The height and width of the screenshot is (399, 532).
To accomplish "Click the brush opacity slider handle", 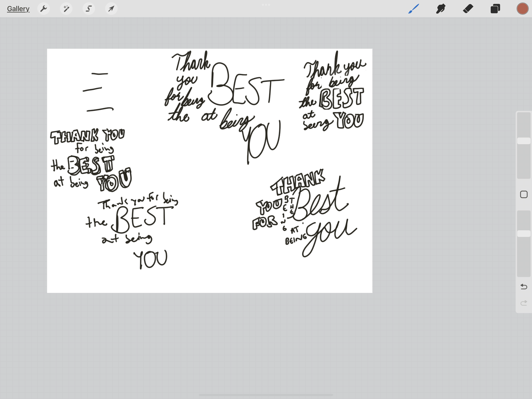I will pyautogui.click(x=524, y=234).
